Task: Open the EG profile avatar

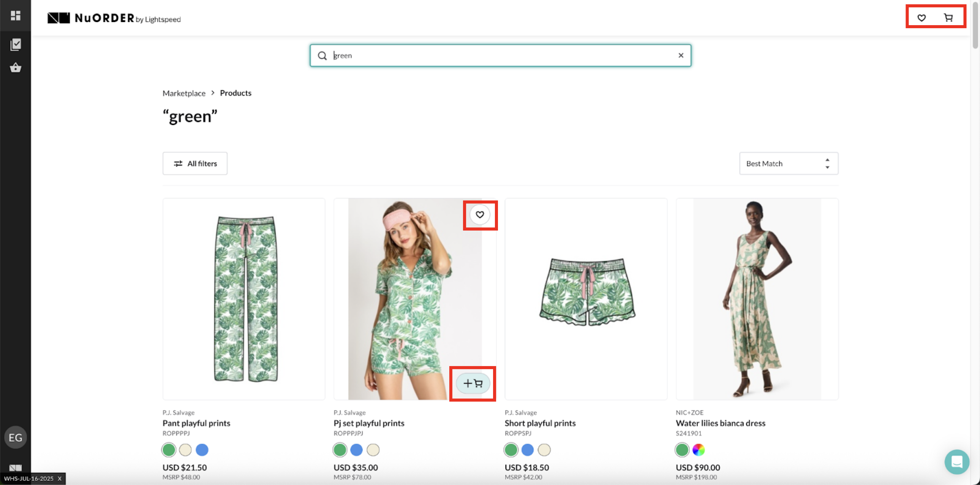Action: pos(16,437)
